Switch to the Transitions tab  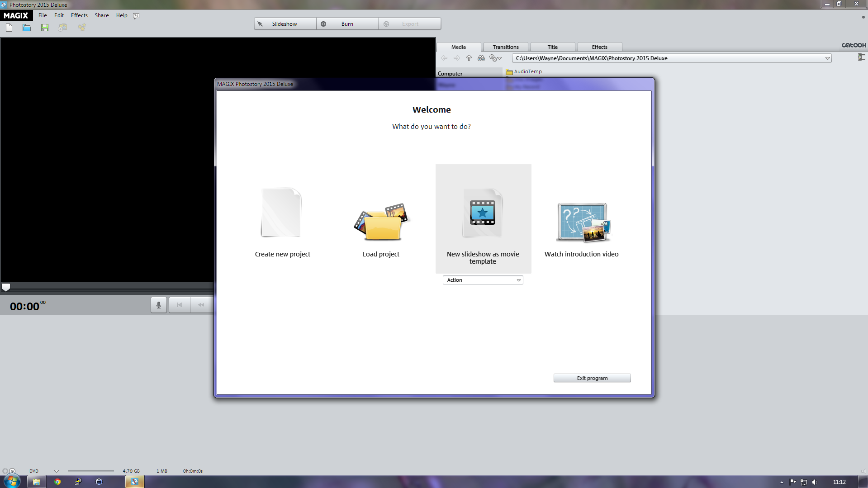[x=506, y=47]
